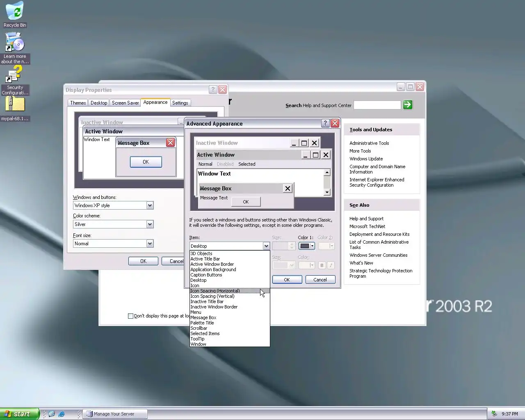Click Cancel in Display Properties dialog

point(173,261)
